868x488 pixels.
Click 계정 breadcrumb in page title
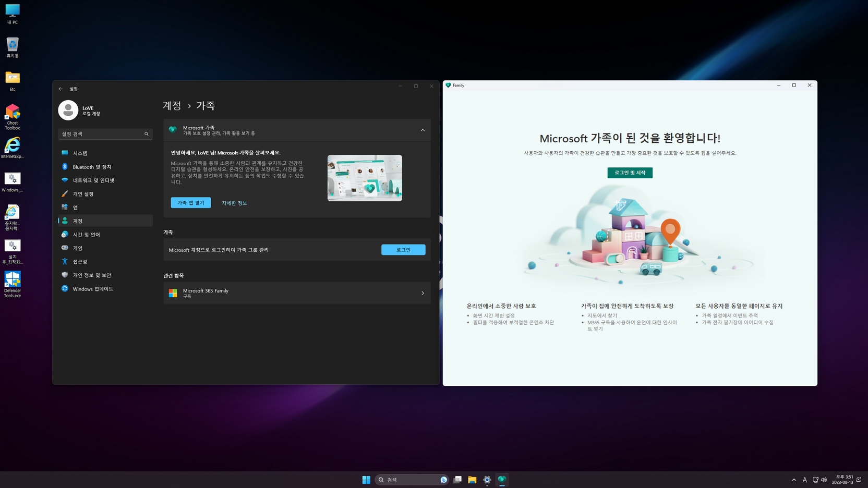point(172,105)
